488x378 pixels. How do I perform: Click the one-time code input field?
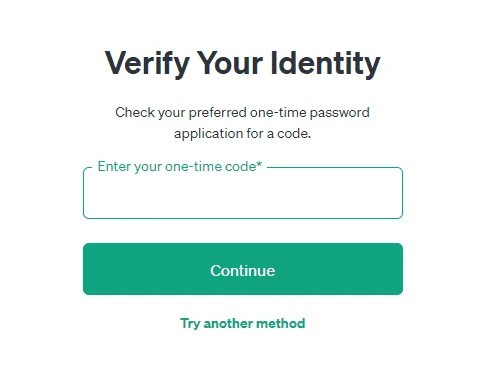tap(243, 193)
